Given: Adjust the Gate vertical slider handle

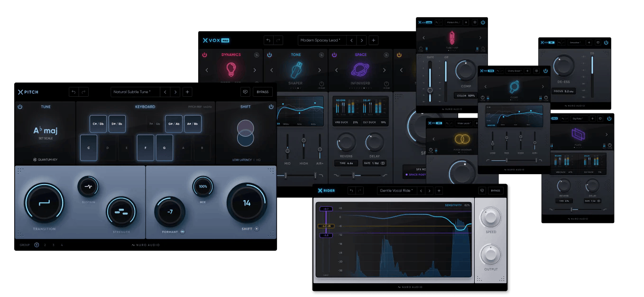Looking at the screenshot, I should [x=430, y=90].
